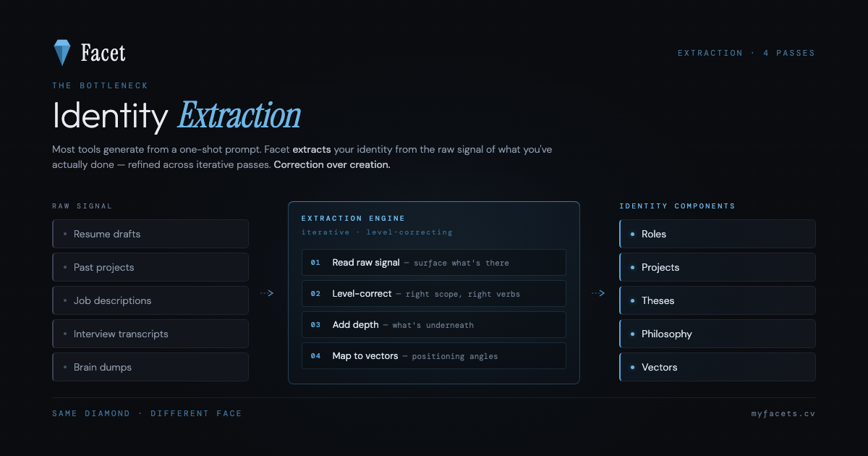The height and width of the screenshot is (456, 868).
Task: Open the Add depth step row
Action: click(x=434, y=325)
